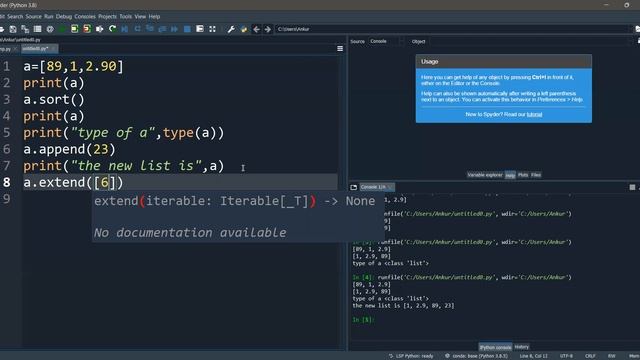This screenshot has height=360, width=640.
Task: Click the debug Step return icon
Action: click(x=162, y=29)
